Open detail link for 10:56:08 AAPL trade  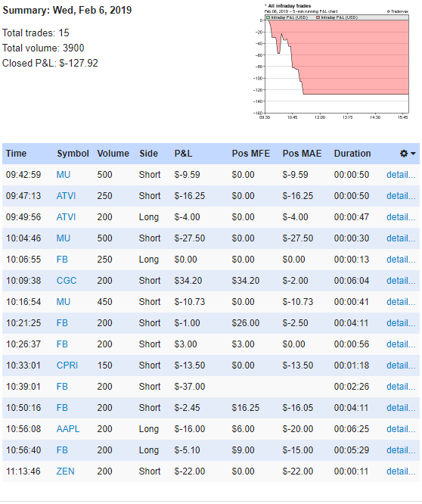tap(401, 429)
